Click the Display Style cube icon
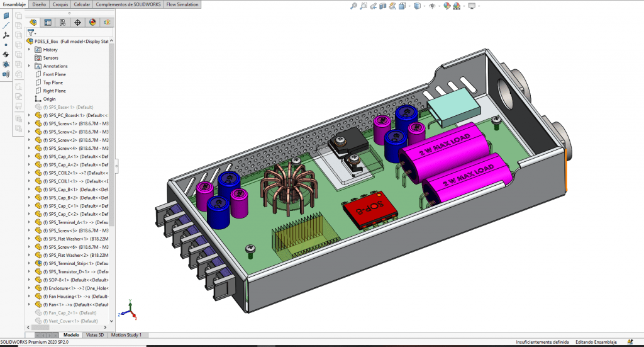 pos(418,6)
